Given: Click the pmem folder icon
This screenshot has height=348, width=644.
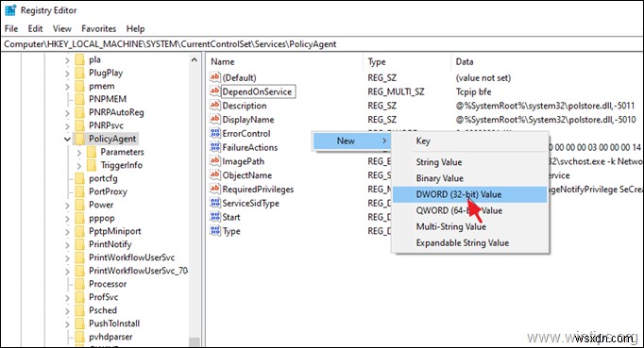Looking at the screenshot, I should (x=80, y=86).
